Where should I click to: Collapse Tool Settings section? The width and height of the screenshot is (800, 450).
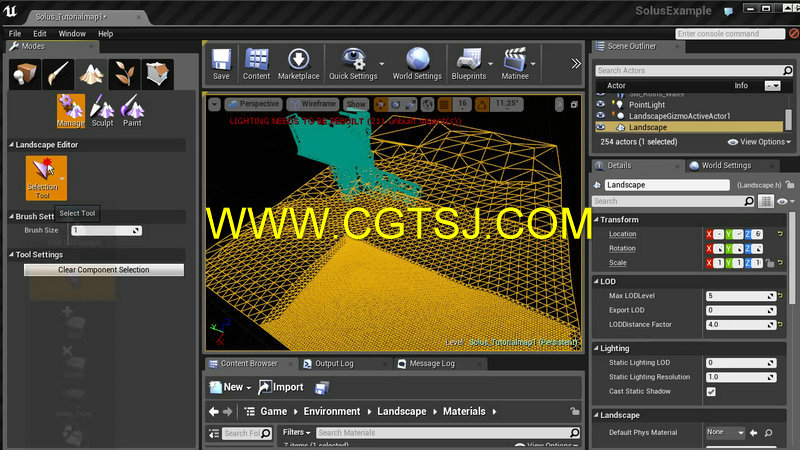[11, 255]
